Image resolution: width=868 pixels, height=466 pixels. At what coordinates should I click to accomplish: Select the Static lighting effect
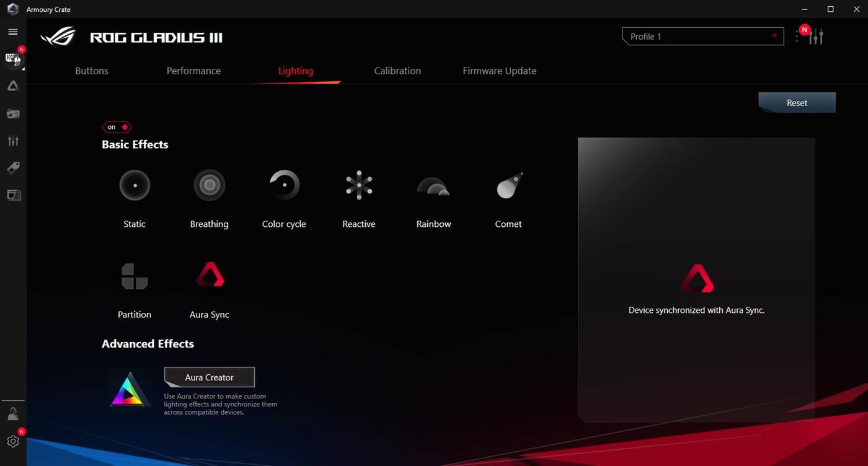pyautogui.click(x=135, y=185)
